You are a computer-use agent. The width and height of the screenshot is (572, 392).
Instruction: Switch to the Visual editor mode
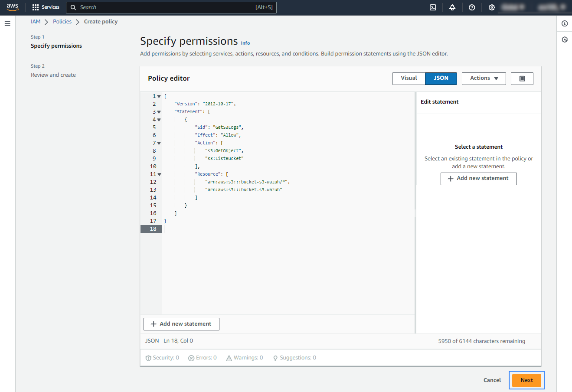(409, 78)
